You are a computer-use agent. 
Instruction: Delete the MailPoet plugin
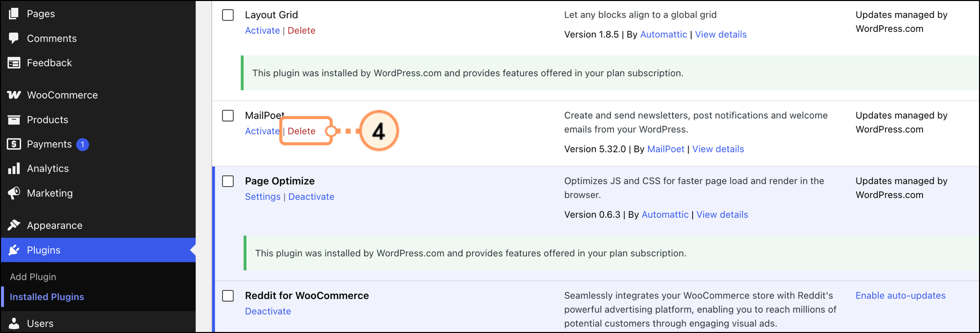point(301,131)
